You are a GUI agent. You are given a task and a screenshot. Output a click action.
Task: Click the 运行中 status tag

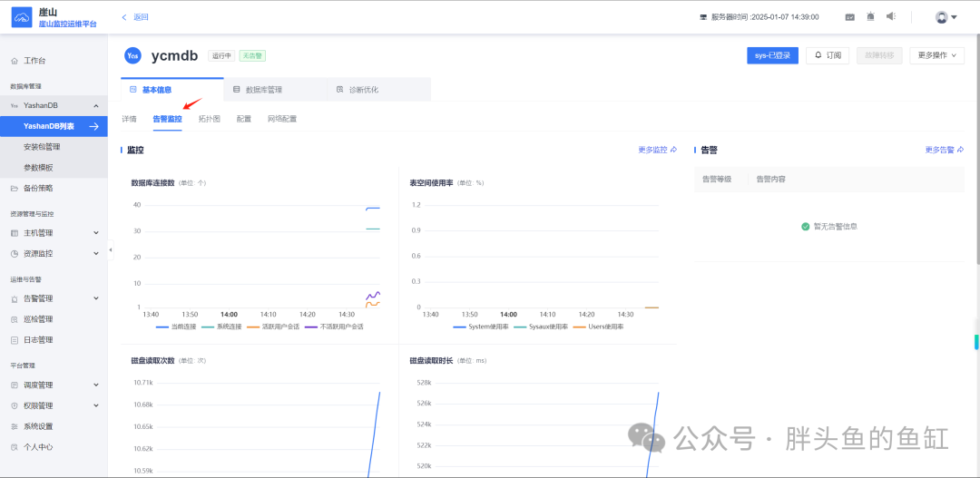pos(221,55)
